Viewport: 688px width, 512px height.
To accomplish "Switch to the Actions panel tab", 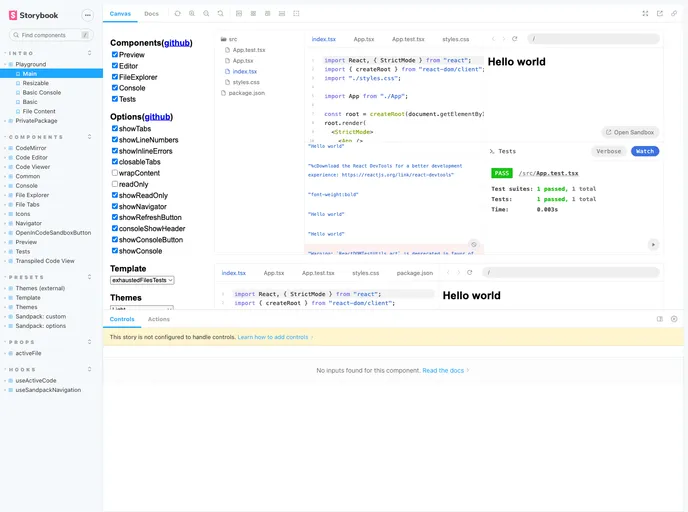I will point(159,319).
